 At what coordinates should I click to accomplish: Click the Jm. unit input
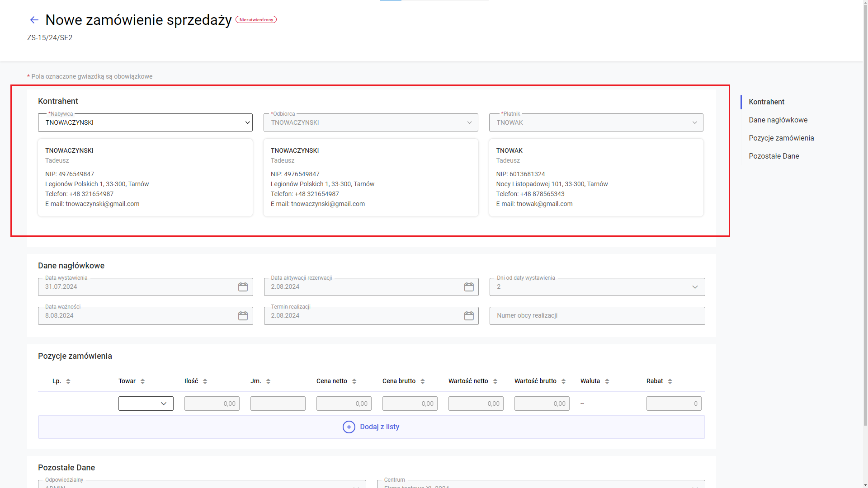coord(278,404)
